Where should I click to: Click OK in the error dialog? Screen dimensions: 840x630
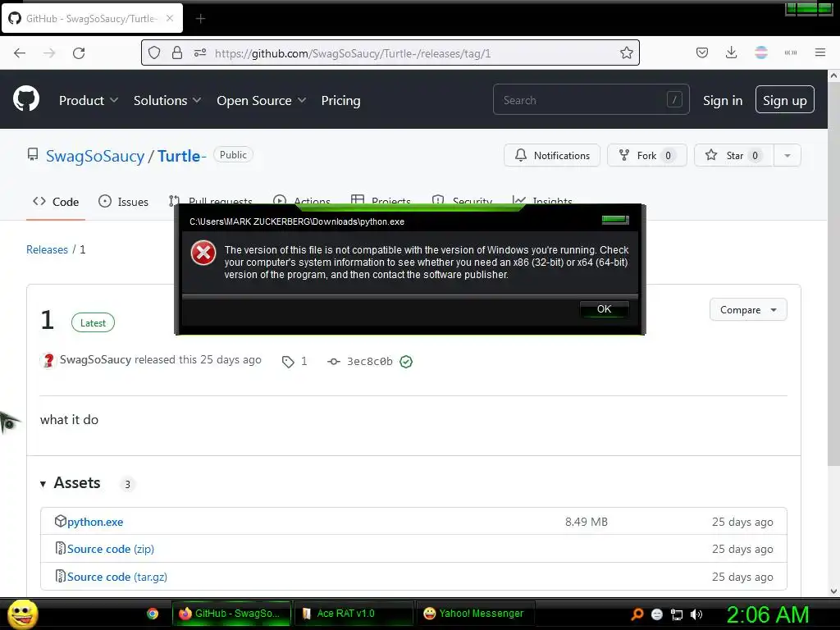605,309
